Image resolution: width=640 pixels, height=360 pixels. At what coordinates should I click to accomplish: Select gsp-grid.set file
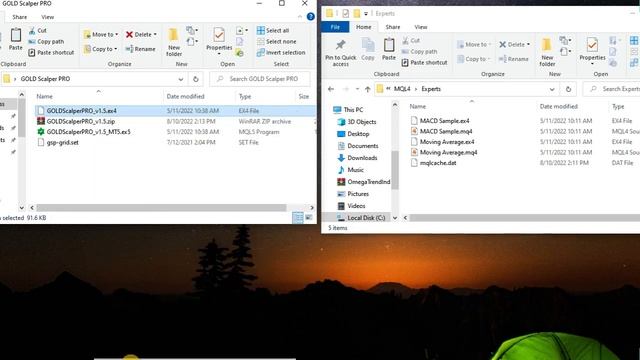point(176,142)
